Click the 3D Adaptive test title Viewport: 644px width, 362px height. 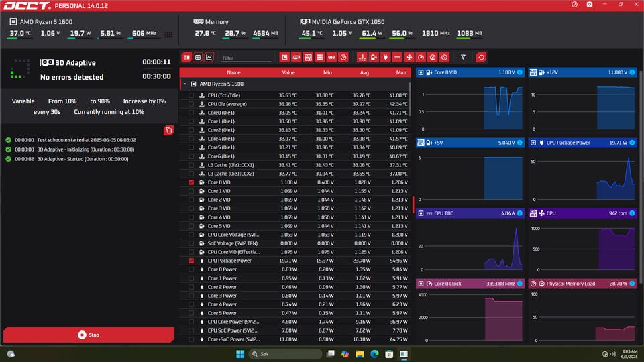click(x=75, y=63)
